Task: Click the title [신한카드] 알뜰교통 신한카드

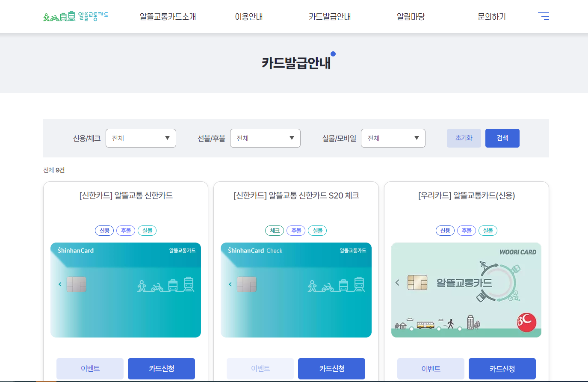Action: click(126, 195)
